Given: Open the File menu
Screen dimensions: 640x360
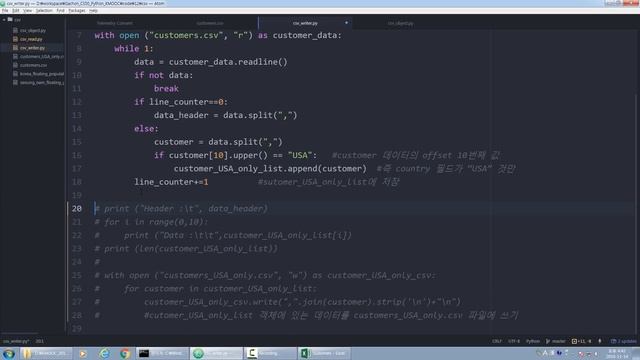Looking at the screenshot, I should (5, 11).
